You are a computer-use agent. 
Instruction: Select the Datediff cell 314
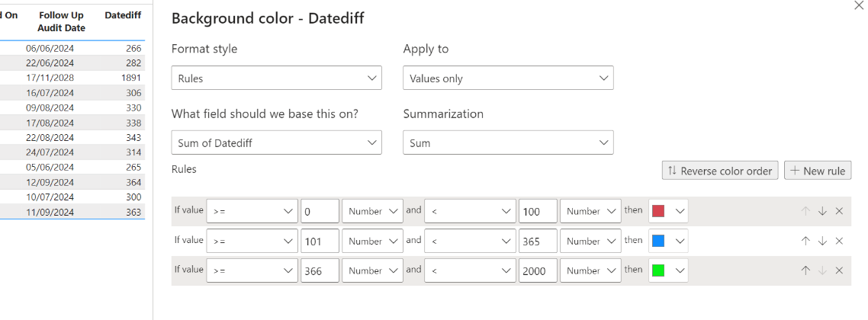click(x=133, y=152)
